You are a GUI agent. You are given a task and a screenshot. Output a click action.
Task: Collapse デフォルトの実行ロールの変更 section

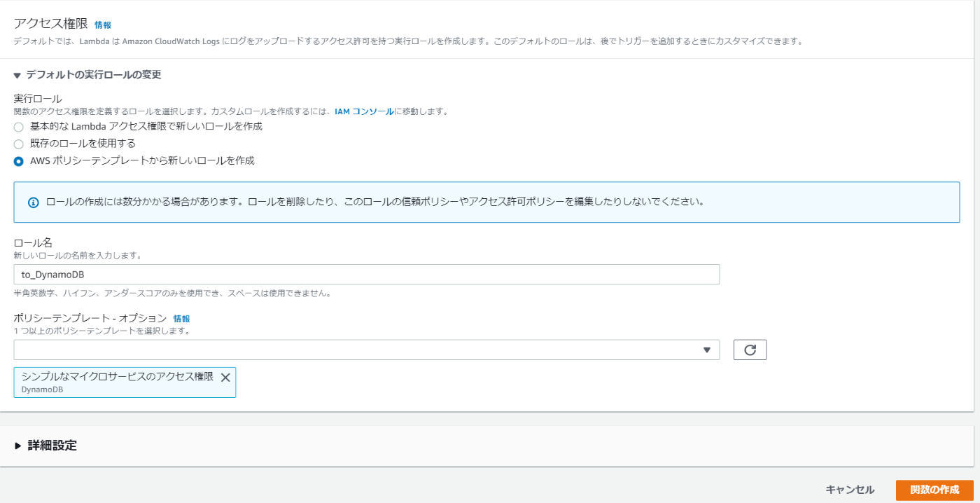pos(87,74)
